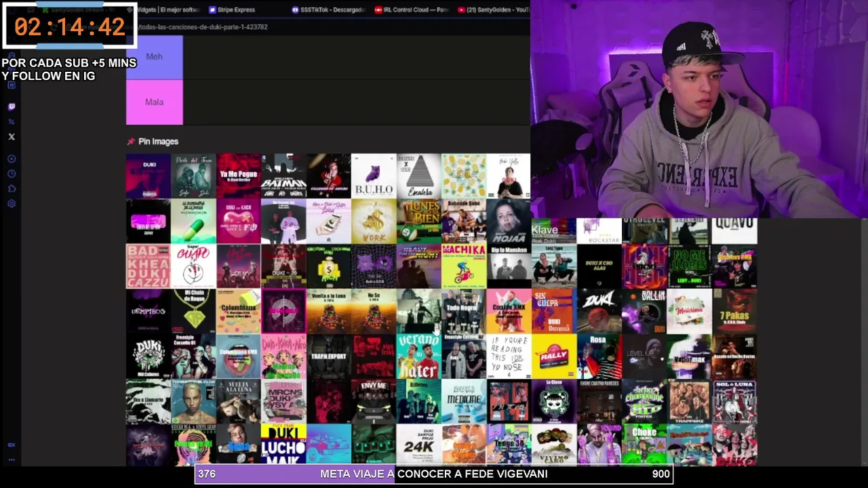Viewport: 868px width, 488px height.
Task: Pick the Rosa cover
Action: 599,357
